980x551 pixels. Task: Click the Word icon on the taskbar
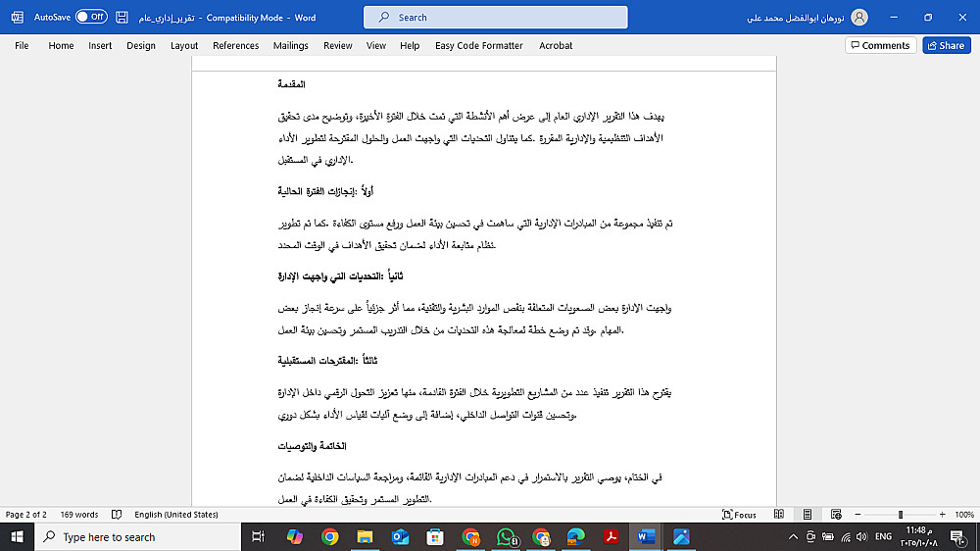click(646, 536)
